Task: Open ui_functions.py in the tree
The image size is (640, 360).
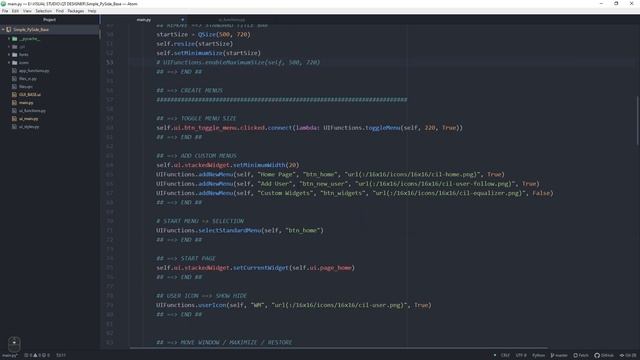Action: click(x=32, y=111)
